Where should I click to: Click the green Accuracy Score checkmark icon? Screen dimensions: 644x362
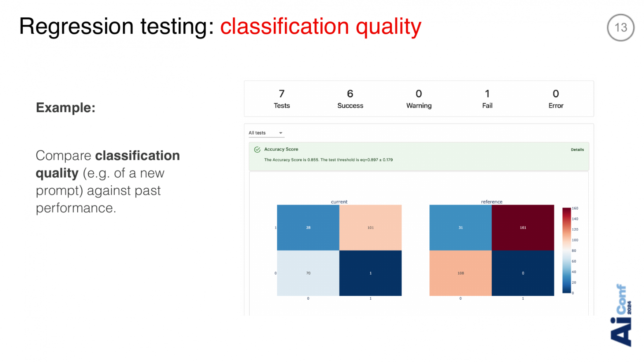point(257,149)
